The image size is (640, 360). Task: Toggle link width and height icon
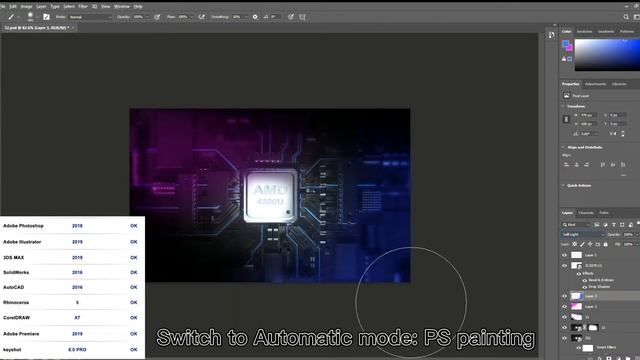[566, 119]
